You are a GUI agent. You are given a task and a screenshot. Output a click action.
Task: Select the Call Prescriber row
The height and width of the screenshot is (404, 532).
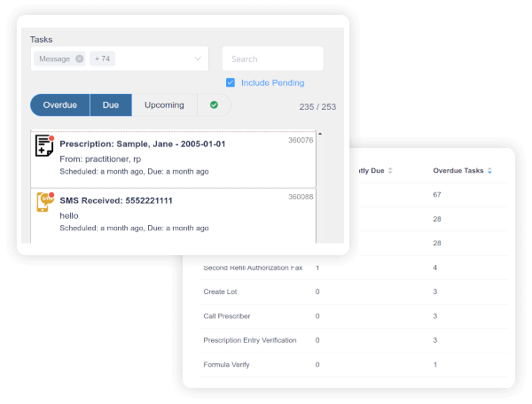coord(225,315)
